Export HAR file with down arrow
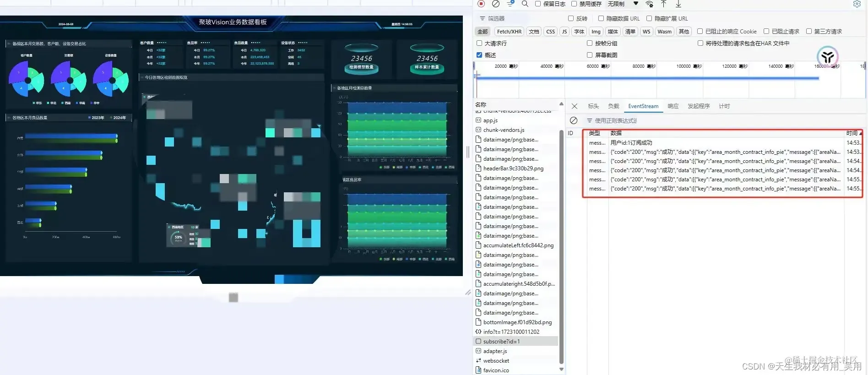This screenshot has height=375, width=868. click(x=678, y=4)
